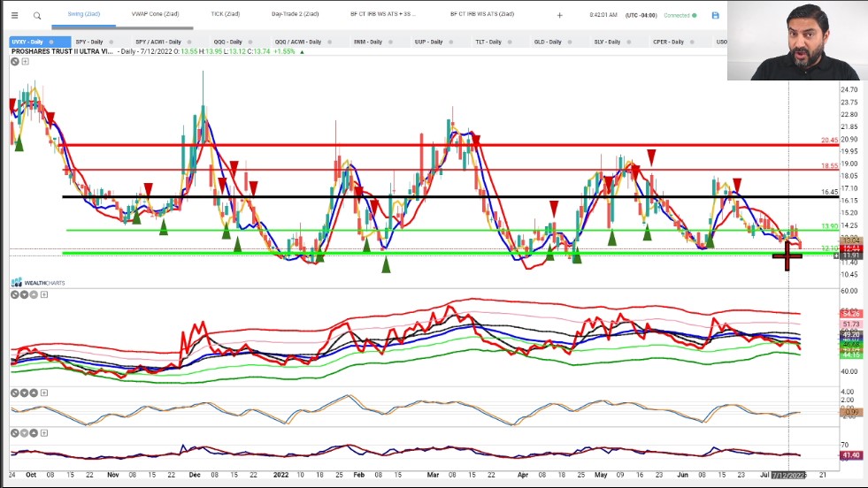Click the Connected status text
Viewport: 868px width, 488px height.
677,16
